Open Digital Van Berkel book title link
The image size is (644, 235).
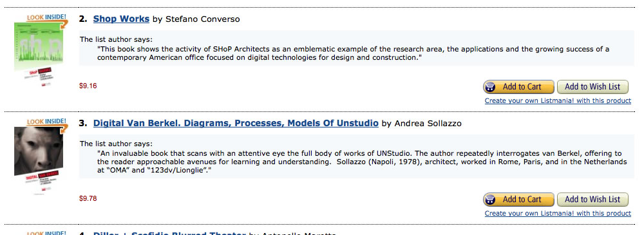[236, 123]
